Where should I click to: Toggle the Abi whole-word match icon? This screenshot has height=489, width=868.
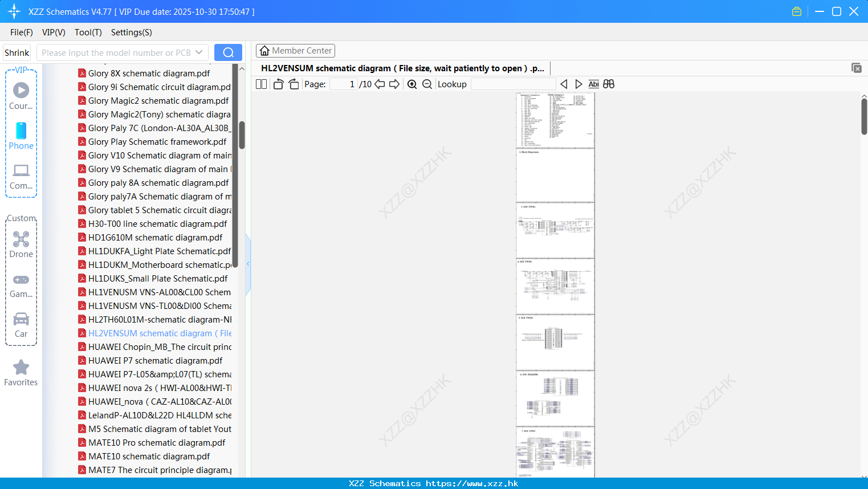(593, 84)
